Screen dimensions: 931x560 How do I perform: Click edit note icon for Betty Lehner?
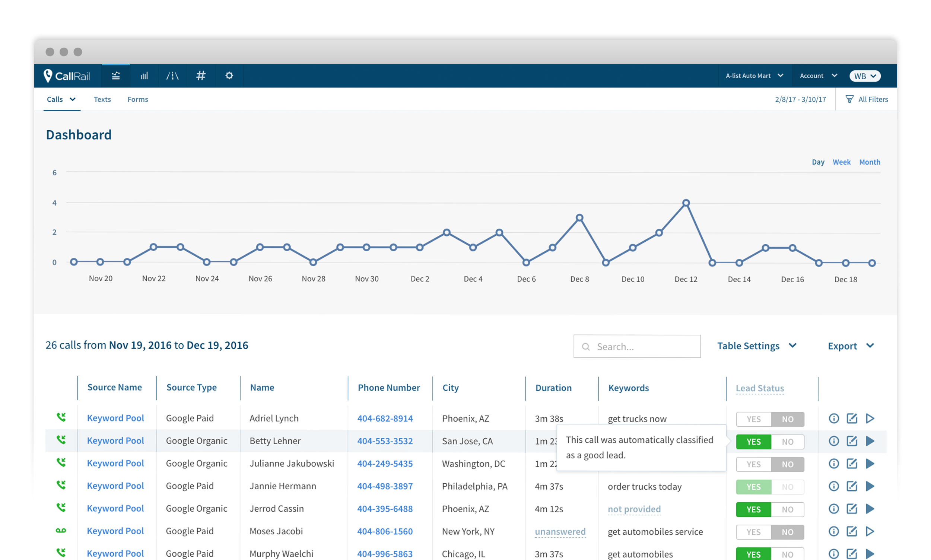852,441
